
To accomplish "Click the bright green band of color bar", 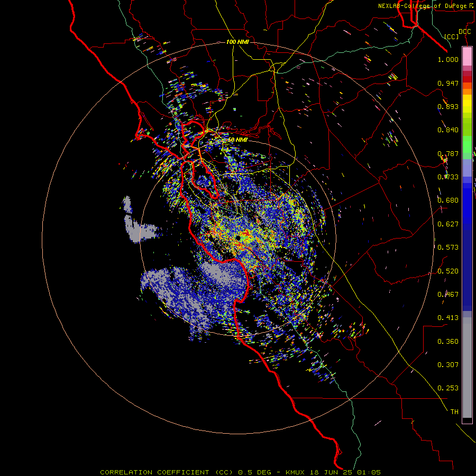I will 467,144.
